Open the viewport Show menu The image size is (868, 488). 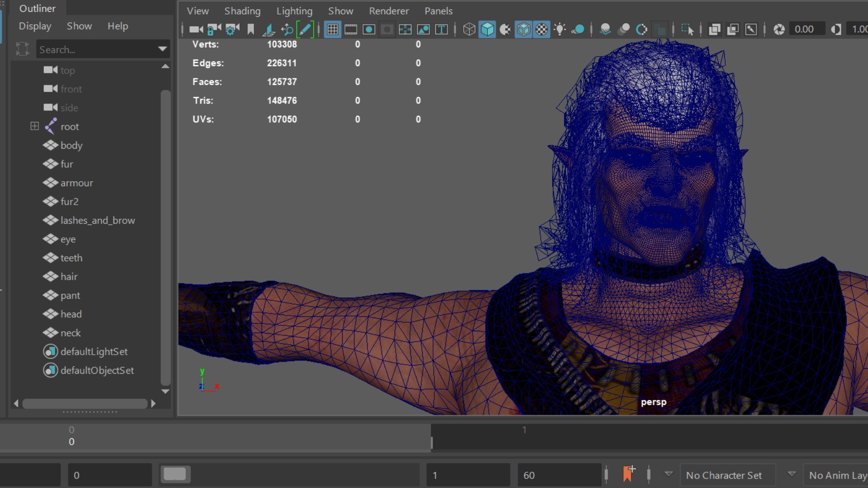340,11
